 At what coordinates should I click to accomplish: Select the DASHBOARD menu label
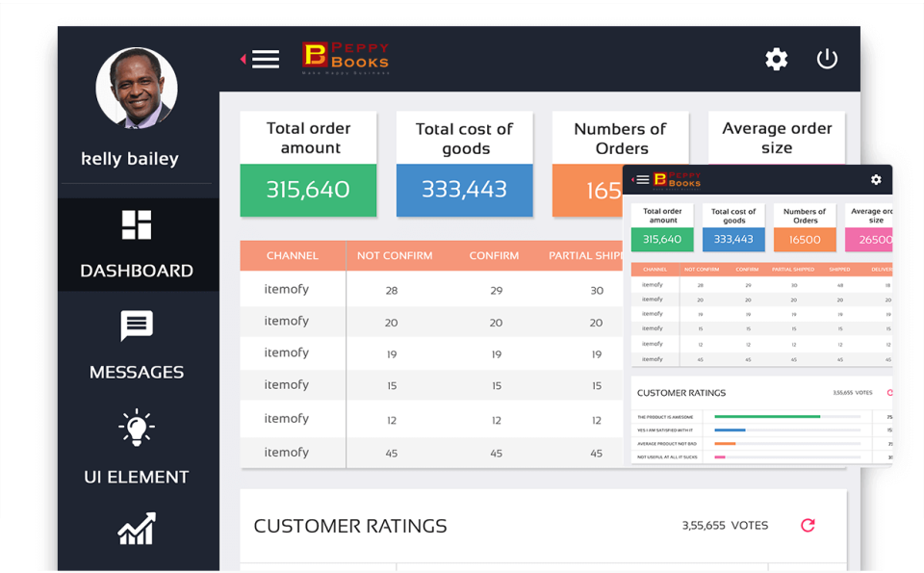tap(137, 271)
